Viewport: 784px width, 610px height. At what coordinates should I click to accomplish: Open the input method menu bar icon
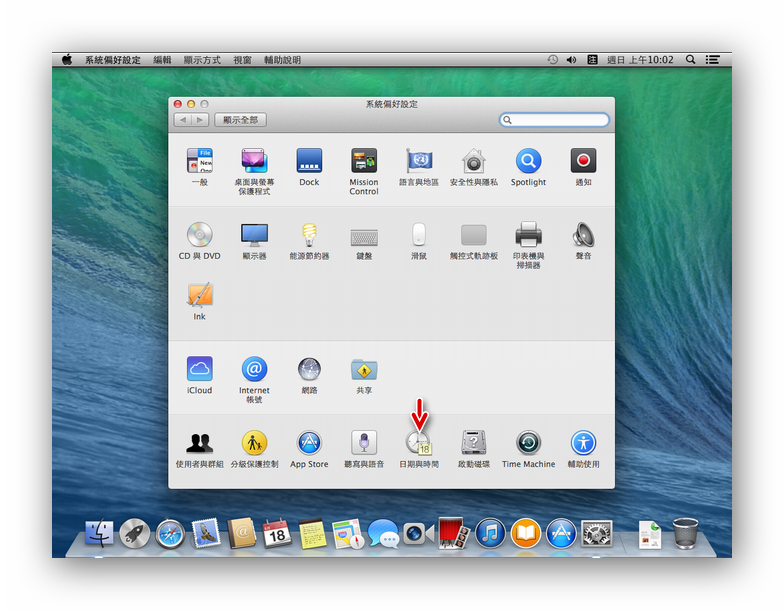coord(592,60)
